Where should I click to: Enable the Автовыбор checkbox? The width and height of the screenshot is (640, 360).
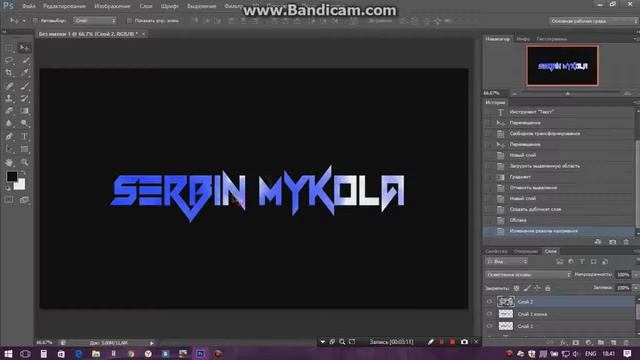pos(36,20)
